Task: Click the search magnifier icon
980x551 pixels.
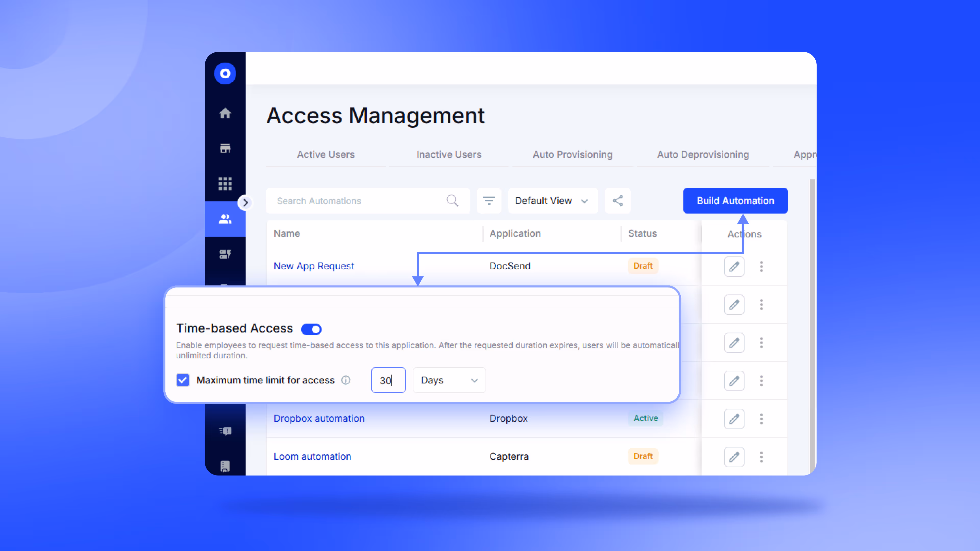Action: coord(452,201)
